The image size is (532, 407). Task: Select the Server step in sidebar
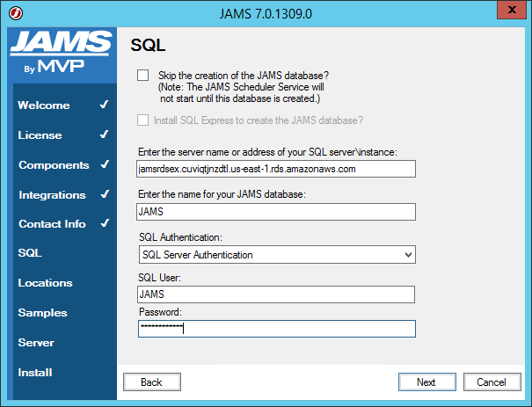pos(36,343)
